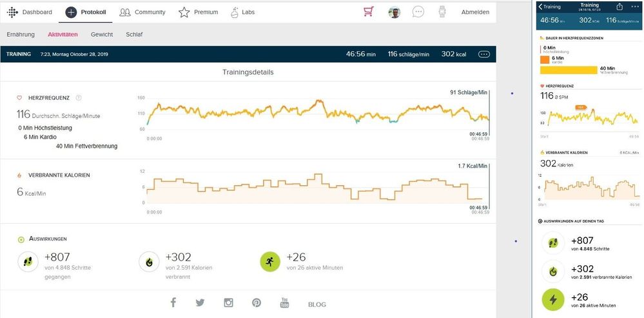
Task: Open the user profile avatar
Action: pyautogui.click(x=395, y=12)
